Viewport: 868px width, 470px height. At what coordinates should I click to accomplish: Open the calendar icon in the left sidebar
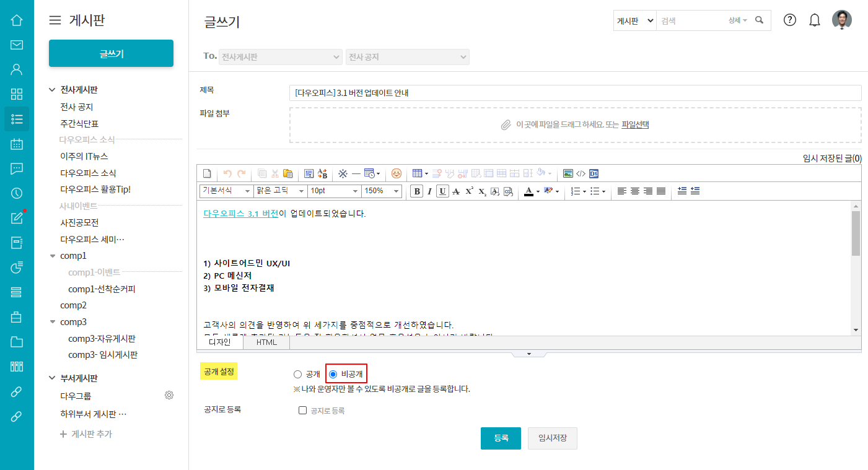[17, 144]
